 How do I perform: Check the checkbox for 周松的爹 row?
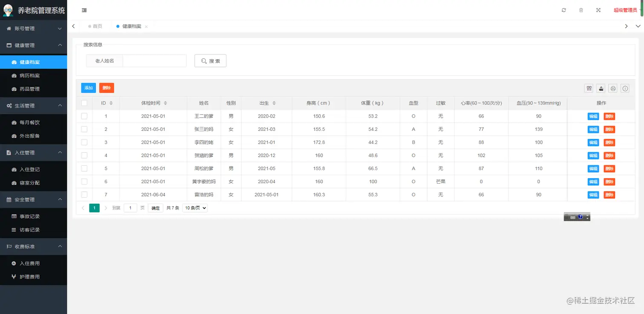tap(84, 168)
